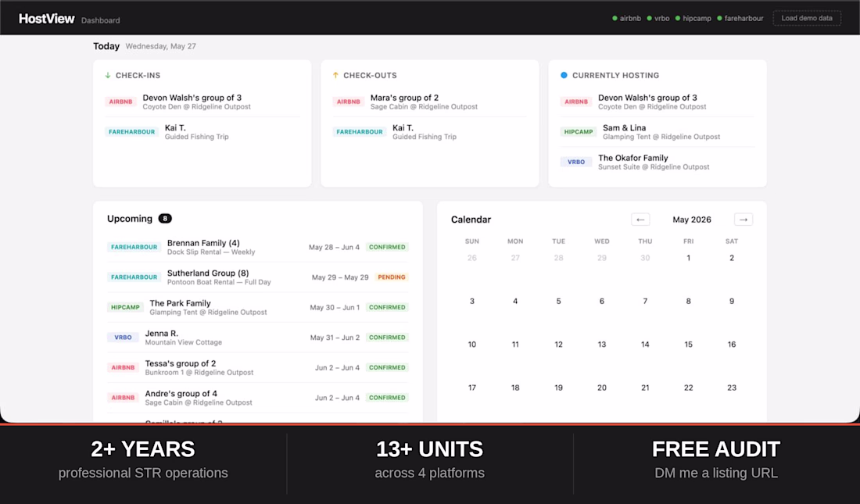Select May 20 on the calendar
This screenshot has width=860, height=504.
(602, 388)
